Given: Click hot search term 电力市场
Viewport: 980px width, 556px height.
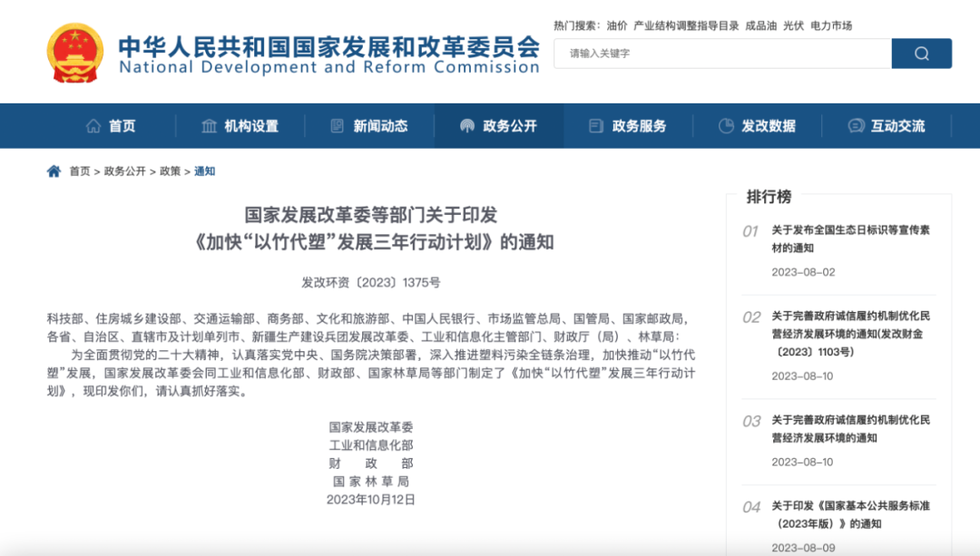Looking at the screenshot, I should pyautogui.click(x=831, y=25).
